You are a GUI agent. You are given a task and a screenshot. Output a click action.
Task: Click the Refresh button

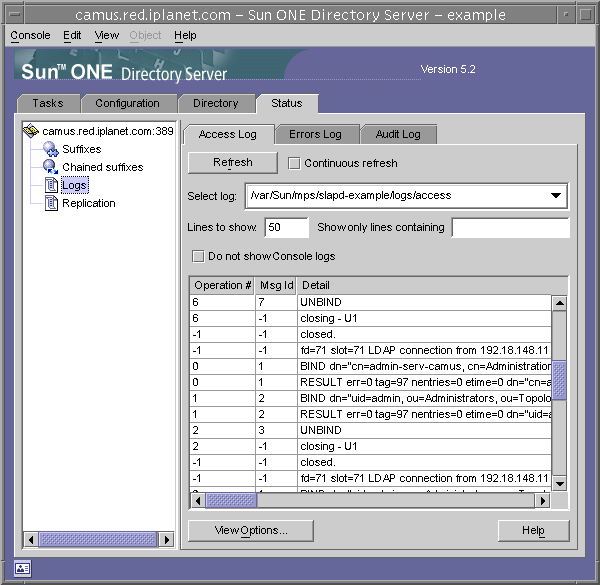click(x=233, y=163)
